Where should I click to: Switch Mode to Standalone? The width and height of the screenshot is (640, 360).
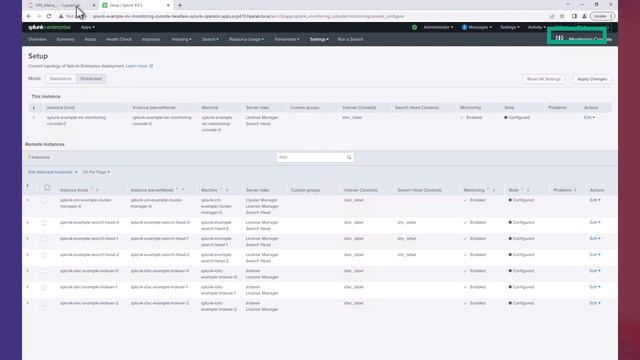click(x=61, y=79)
